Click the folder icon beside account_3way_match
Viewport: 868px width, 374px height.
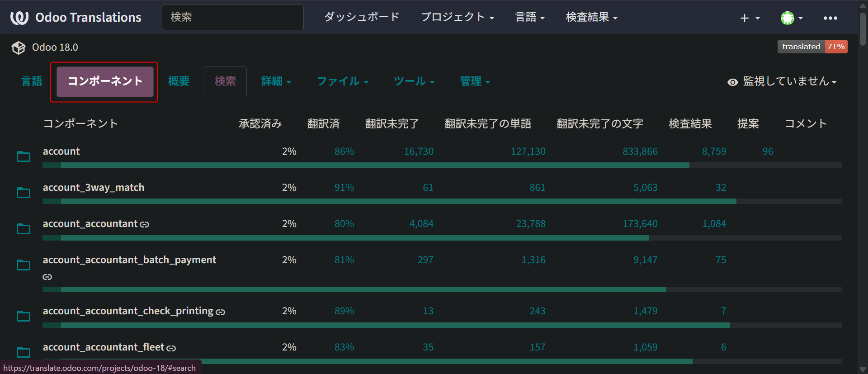pos(24,193)
